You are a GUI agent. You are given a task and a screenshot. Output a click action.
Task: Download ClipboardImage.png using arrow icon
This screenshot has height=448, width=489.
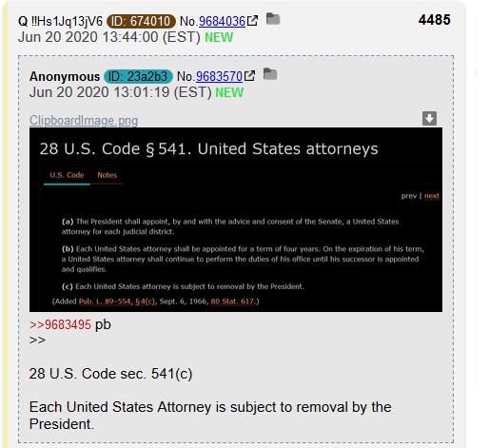tap(429, 118)
